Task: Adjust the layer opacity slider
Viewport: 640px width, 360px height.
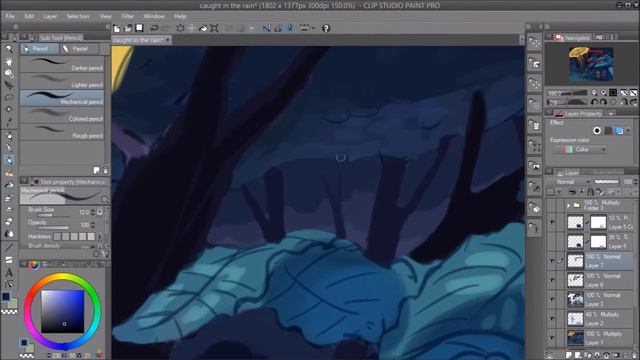Action: tap(607, 182)
